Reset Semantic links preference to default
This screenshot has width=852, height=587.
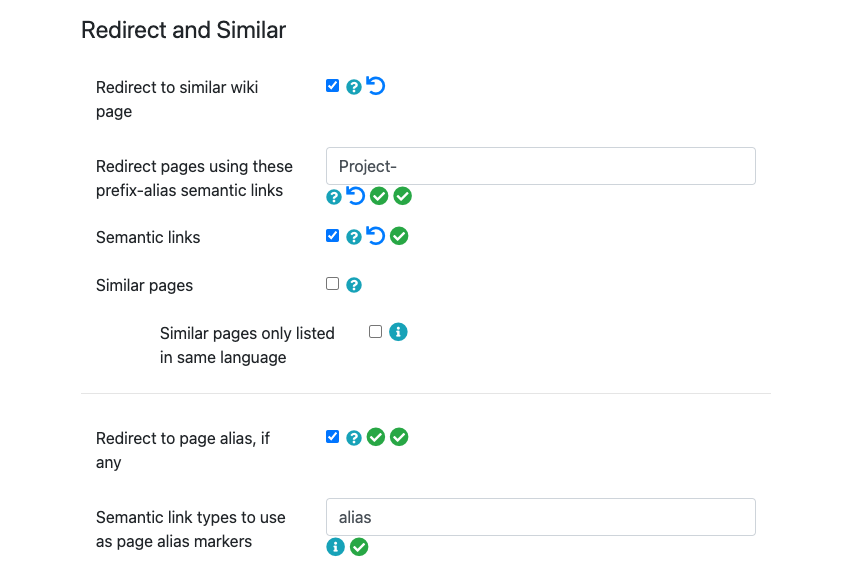[375, 235]
